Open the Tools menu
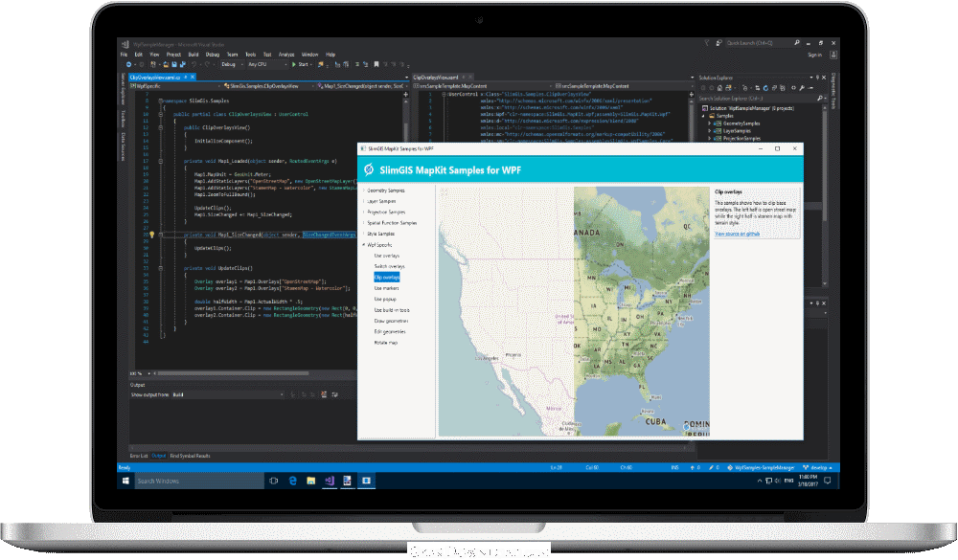The height and width of the screenshot is (560, 958). pos(250,55)
